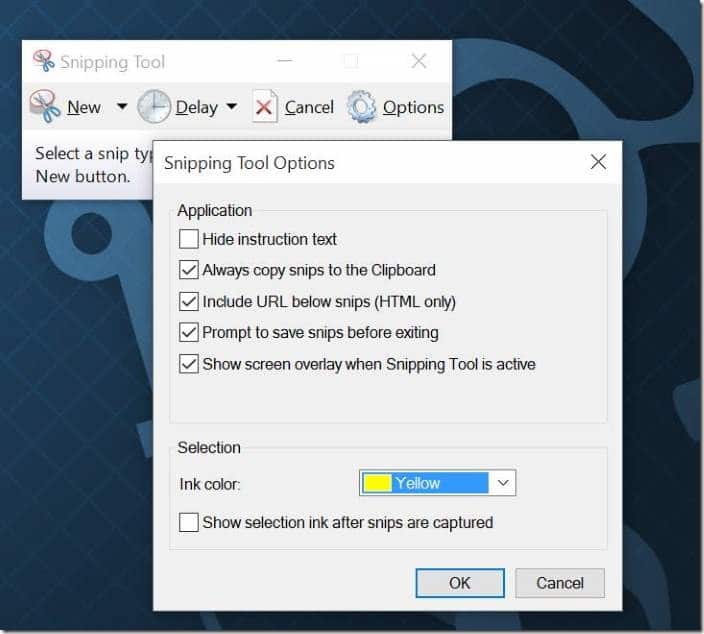This screenshot has height=634, width=704.
Task: Minimize the Snipping Tool window
Action: tap(285, 61)
